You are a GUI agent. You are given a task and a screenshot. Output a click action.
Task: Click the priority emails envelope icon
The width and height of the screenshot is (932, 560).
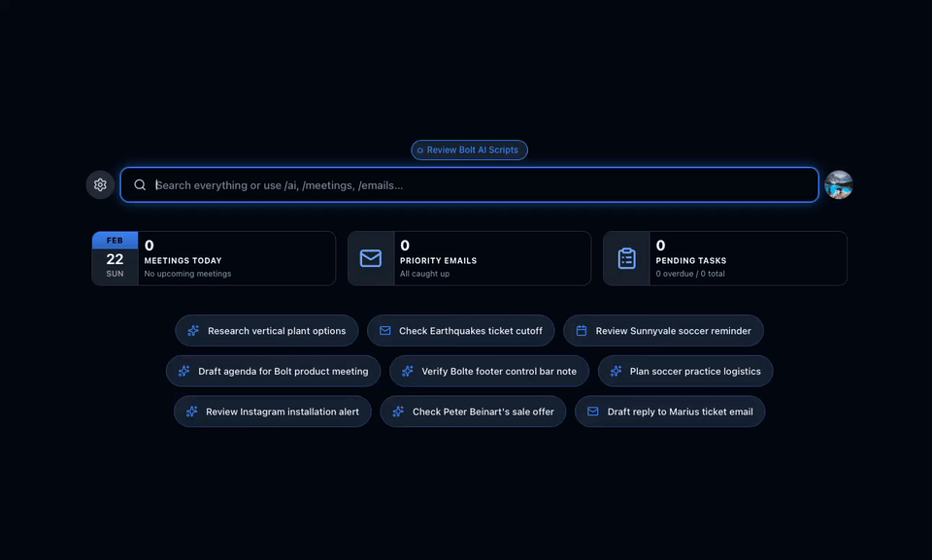click(x=371, y=258)
